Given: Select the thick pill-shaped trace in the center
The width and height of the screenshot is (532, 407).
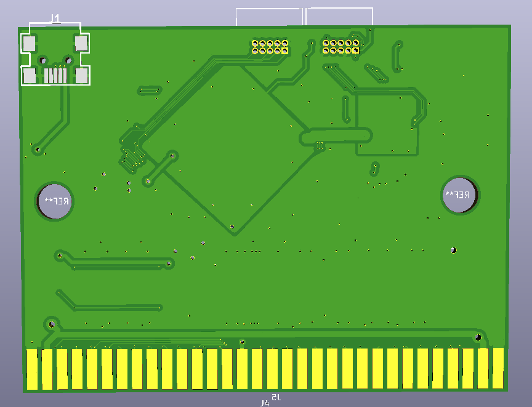Looking at the screenshot, I should click(336, 135).
